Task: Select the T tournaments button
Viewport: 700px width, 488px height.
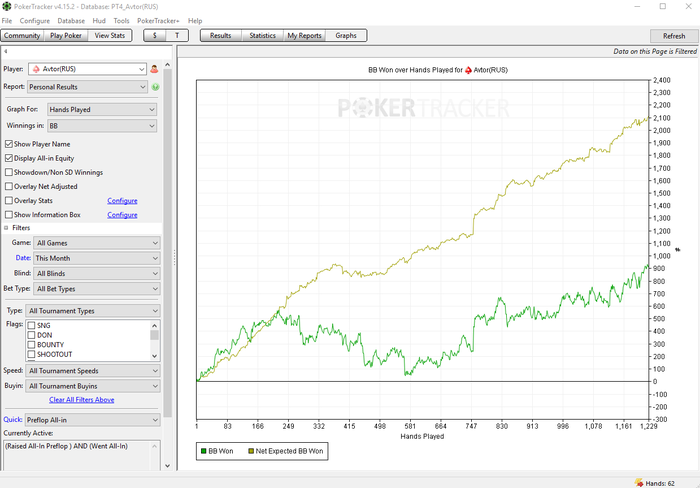Action: 177,36
